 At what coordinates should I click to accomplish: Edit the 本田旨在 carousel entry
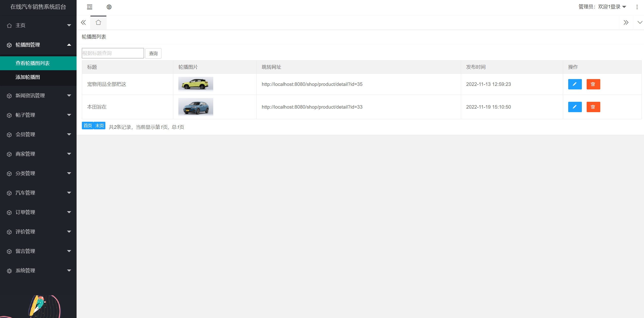(x=575, y=107)
